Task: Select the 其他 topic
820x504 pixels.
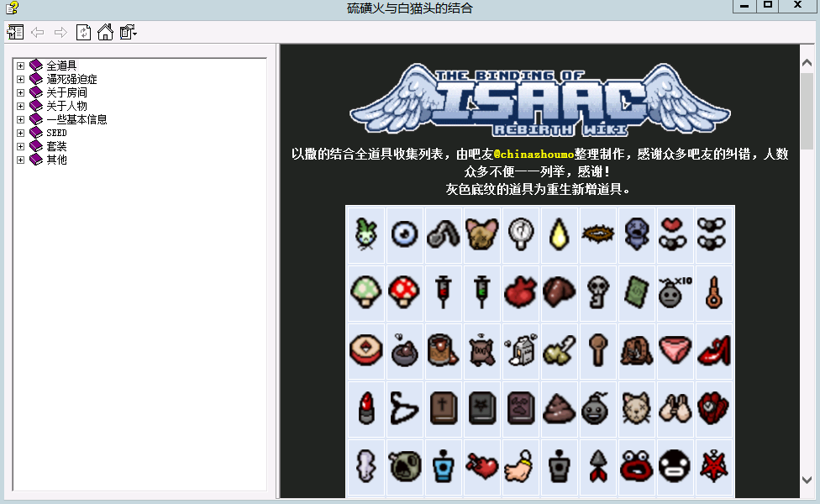Action: [56, 160]
